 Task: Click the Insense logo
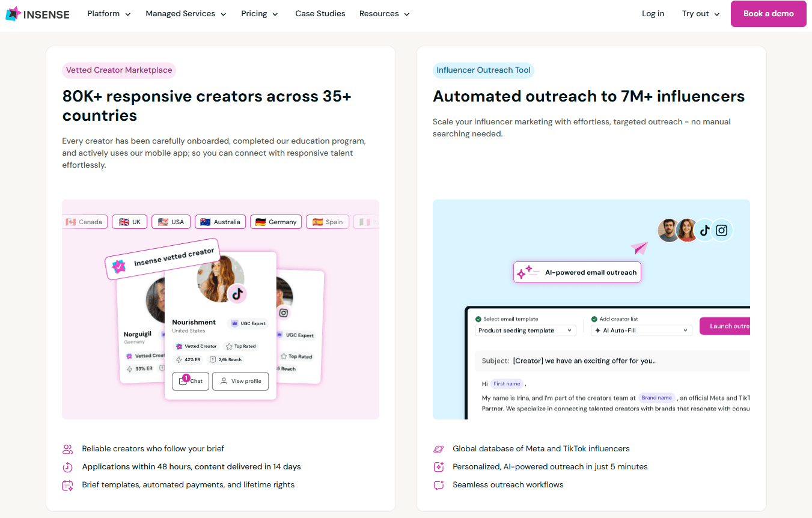pyautogui.click(x=37, y=14)
